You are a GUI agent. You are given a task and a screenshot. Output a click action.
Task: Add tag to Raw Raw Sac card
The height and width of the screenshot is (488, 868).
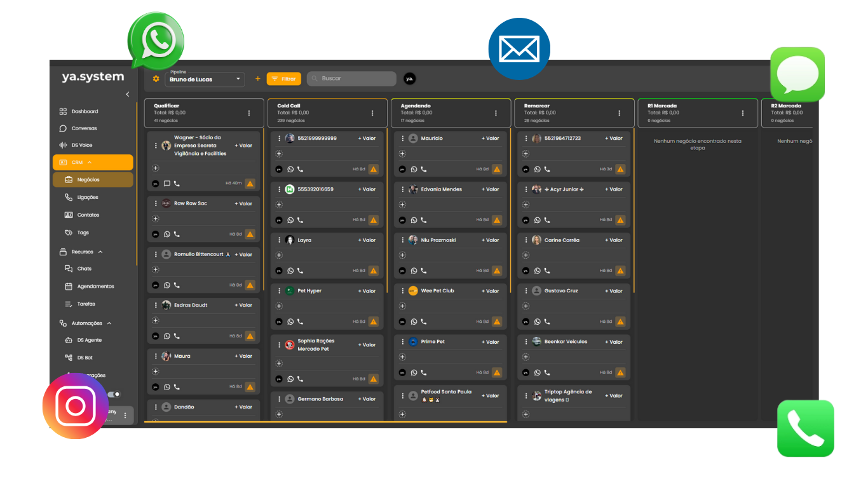(x=156, y=219)
